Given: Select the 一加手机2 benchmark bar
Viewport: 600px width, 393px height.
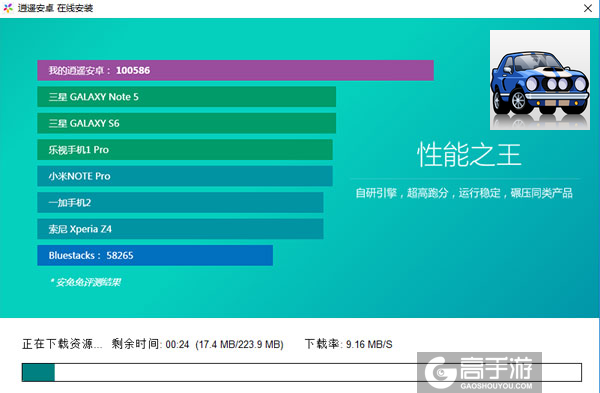Looking at the screenshot, I should coord(180,202).
